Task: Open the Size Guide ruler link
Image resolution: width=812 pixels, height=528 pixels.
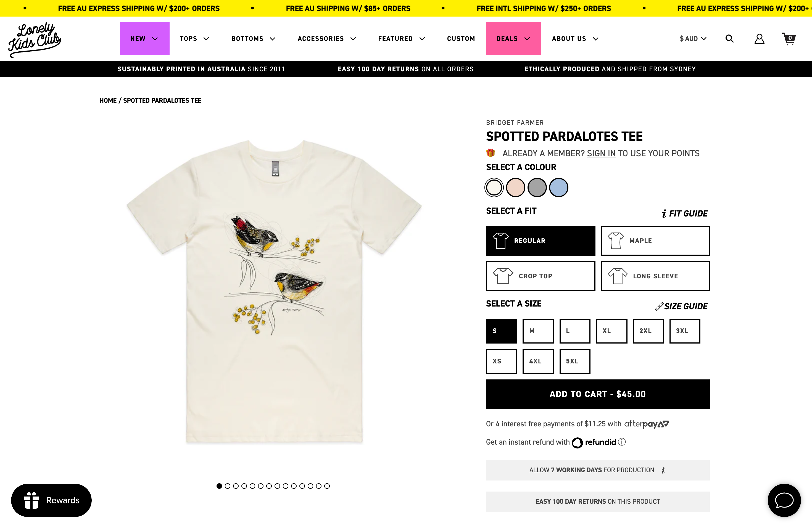Action: [x=681, y=306]
